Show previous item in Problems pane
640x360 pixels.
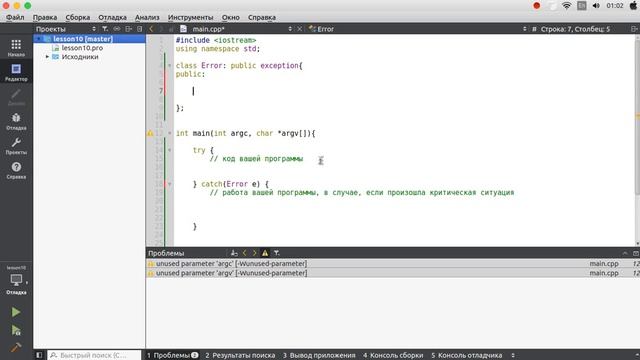tap(244, 253)
